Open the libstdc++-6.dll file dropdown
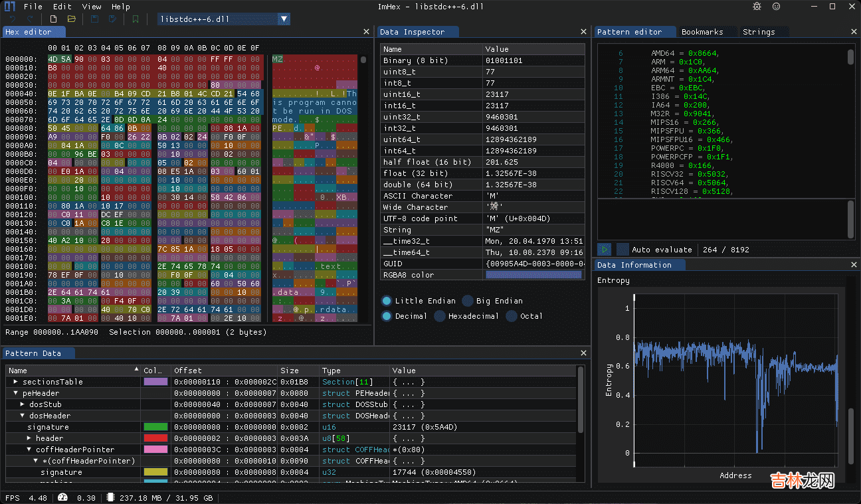861x504 pixels. (284, 19)
